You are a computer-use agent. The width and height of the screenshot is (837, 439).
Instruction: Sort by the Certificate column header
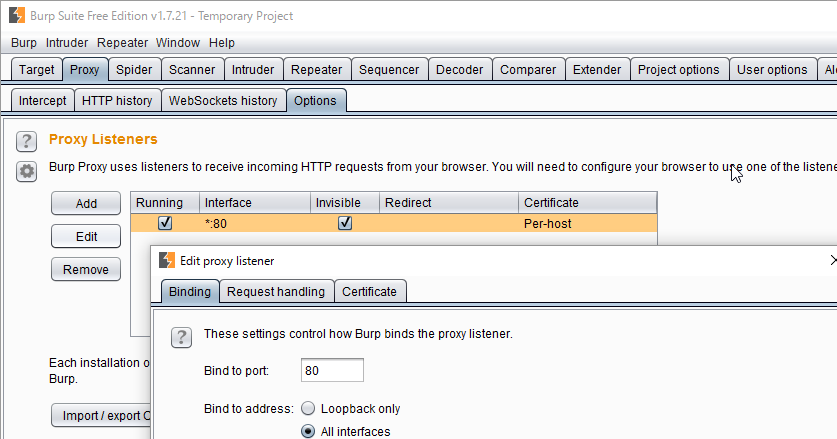click(x=587, y=203)
